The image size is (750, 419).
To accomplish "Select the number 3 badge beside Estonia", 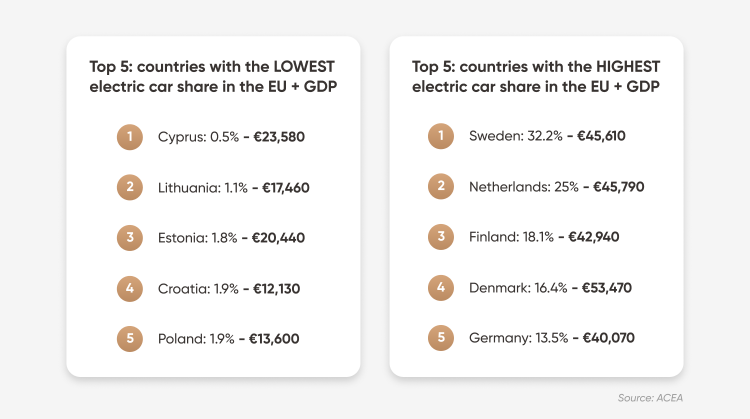I will 130,238.
